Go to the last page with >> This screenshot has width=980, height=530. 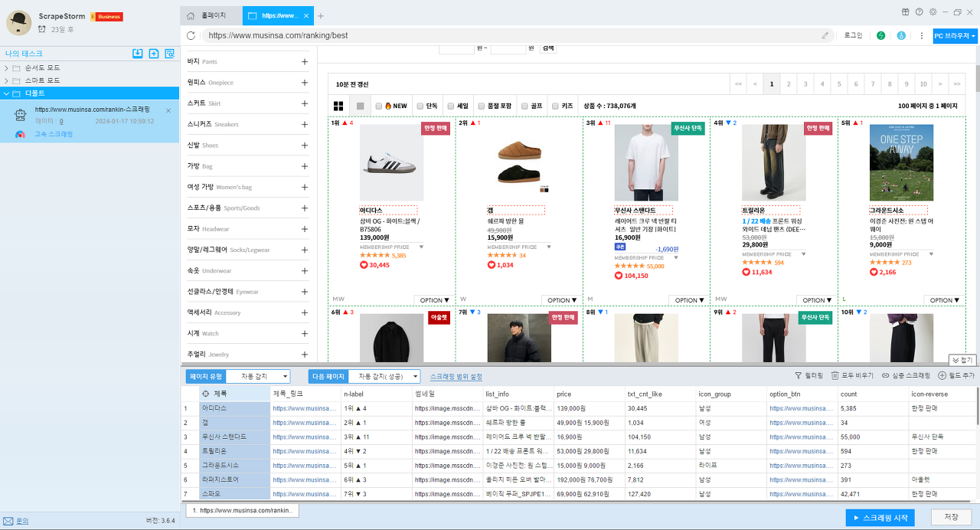click(957, 83)
